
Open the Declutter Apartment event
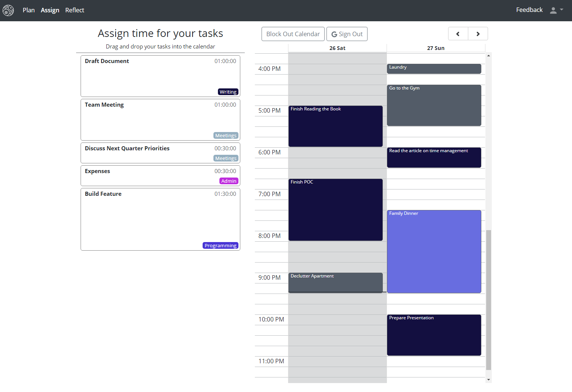coord(335,283)
